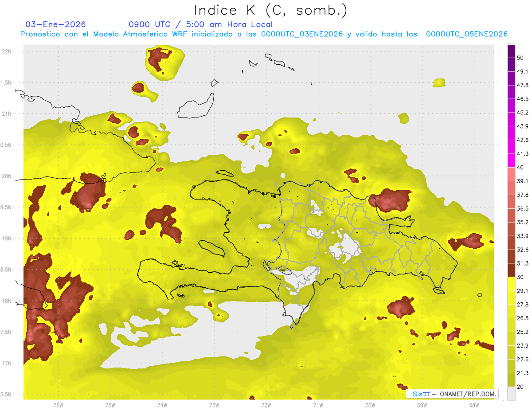Click the "42.6" value on the color scale
The height and width of the screenshot is (411, 532).
pyautogui.click(x=522, y=140)
